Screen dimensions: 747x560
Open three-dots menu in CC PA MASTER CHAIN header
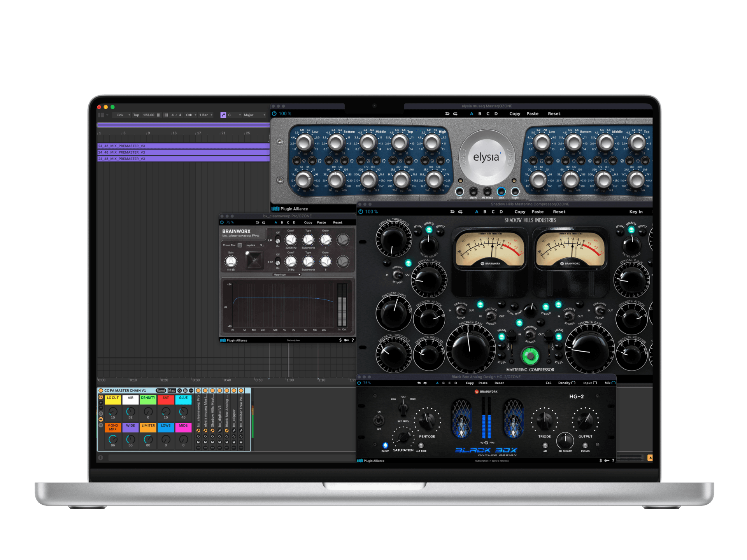(x=191, y=390)
